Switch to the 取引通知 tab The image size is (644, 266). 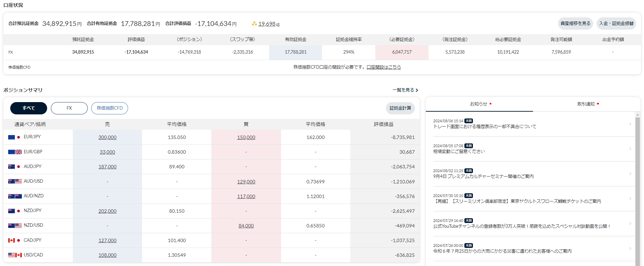pos(587,104)
